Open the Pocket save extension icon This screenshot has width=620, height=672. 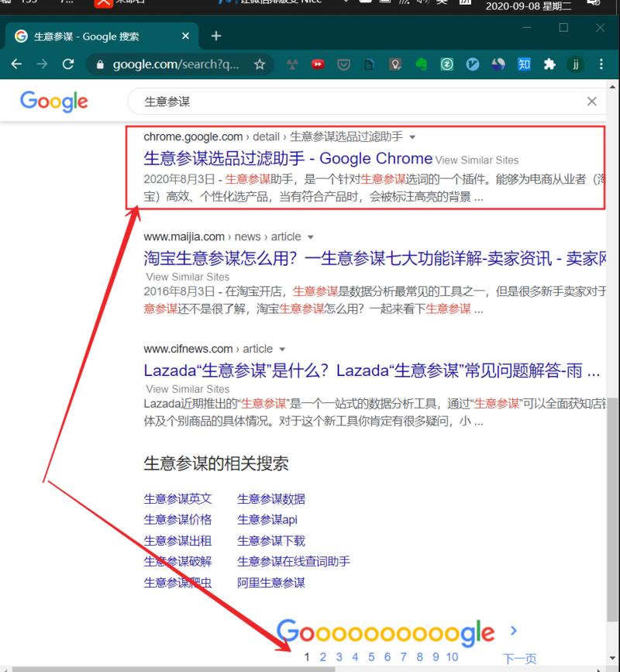tap(343, 64)
